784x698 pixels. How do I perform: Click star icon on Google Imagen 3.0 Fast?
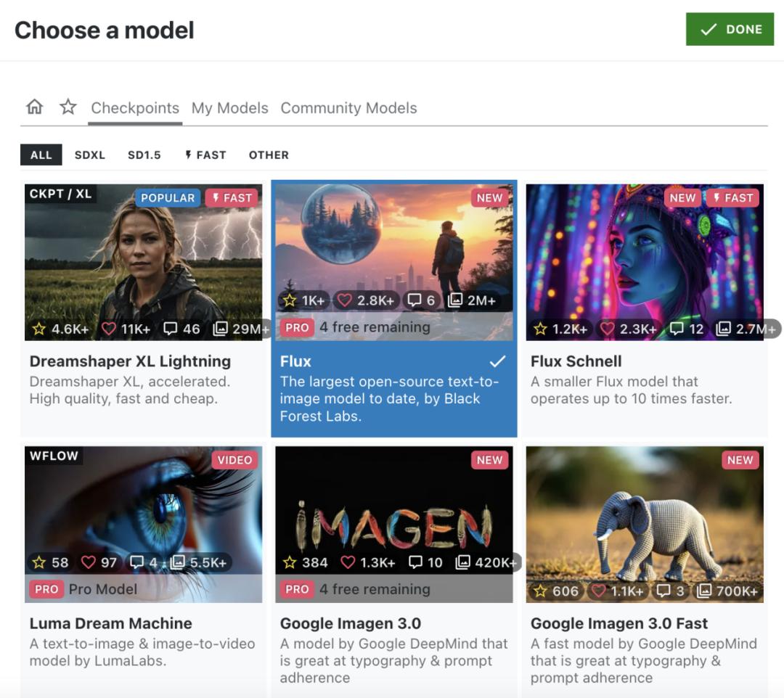(x=540, y=591)
